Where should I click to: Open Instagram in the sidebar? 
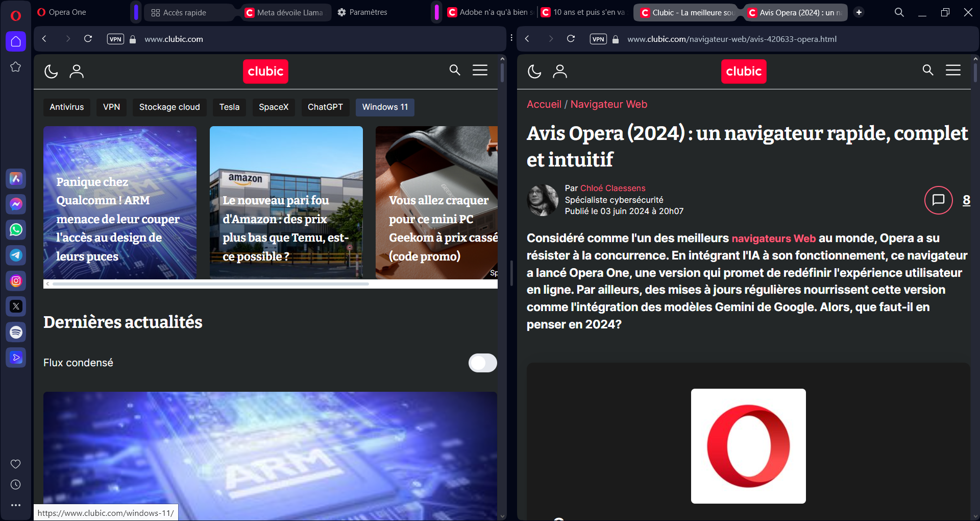tap(16, 281)
